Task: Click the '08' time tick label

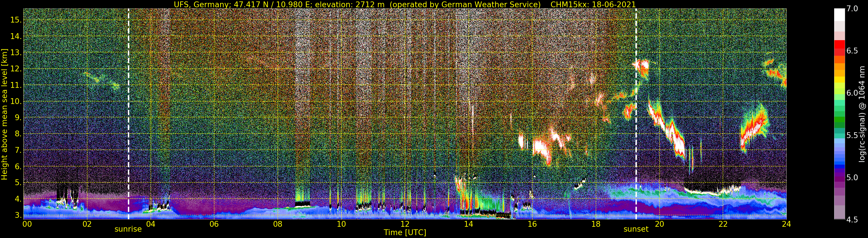Action: 278,224
